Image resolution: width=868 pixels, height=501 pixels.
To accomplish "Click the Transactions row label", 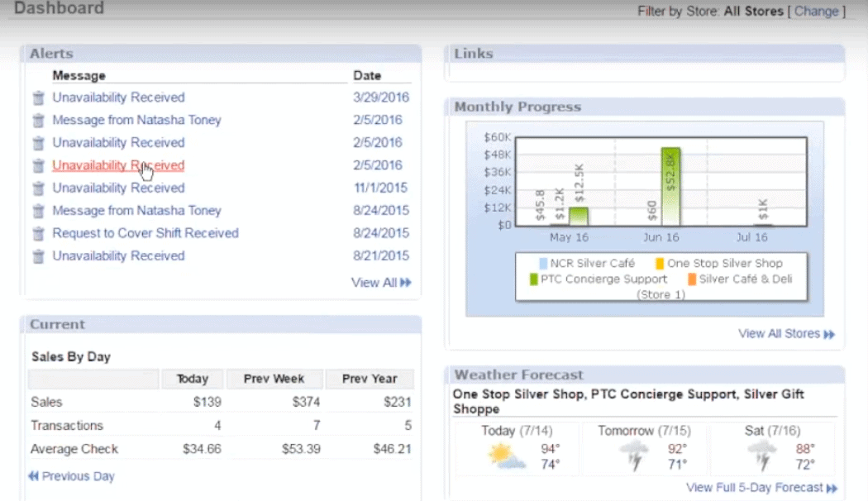I will [67, 426].
